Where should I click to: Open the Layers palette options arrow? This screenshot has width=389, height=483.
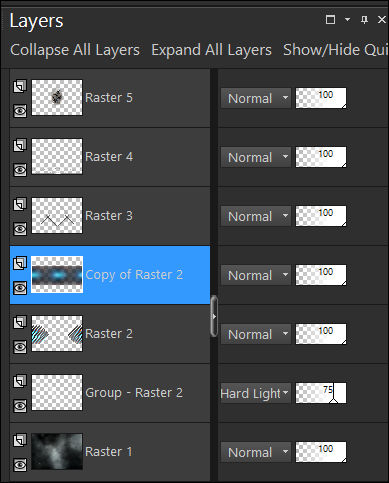347,20
